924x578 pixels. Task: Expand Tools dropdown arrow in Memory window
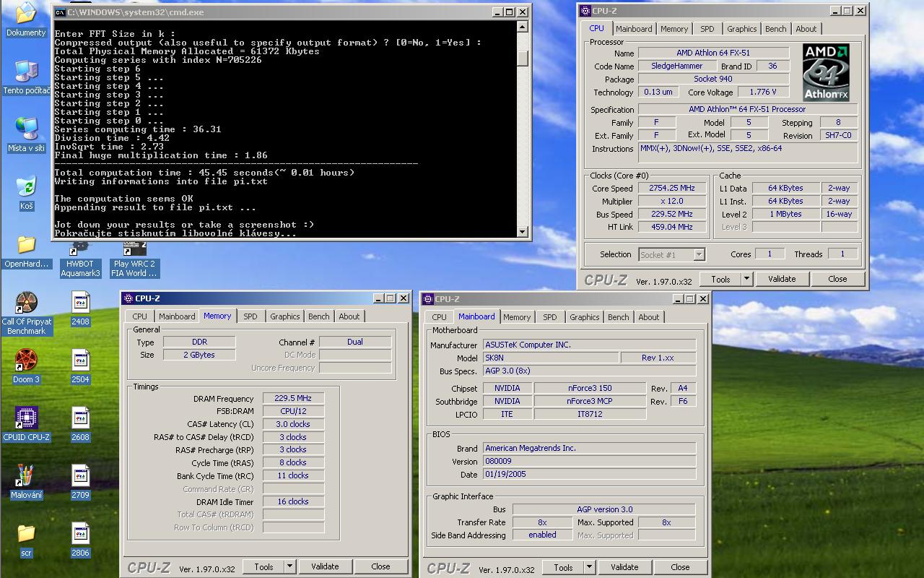pos(289,566)
